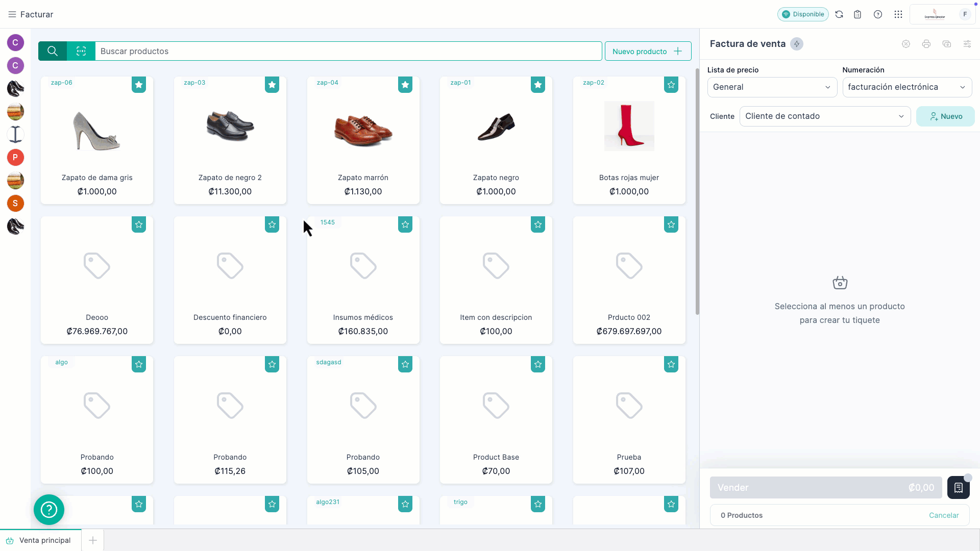Open the Cliente de contado dropdown
980x551 pixels.
click(825, 116)
